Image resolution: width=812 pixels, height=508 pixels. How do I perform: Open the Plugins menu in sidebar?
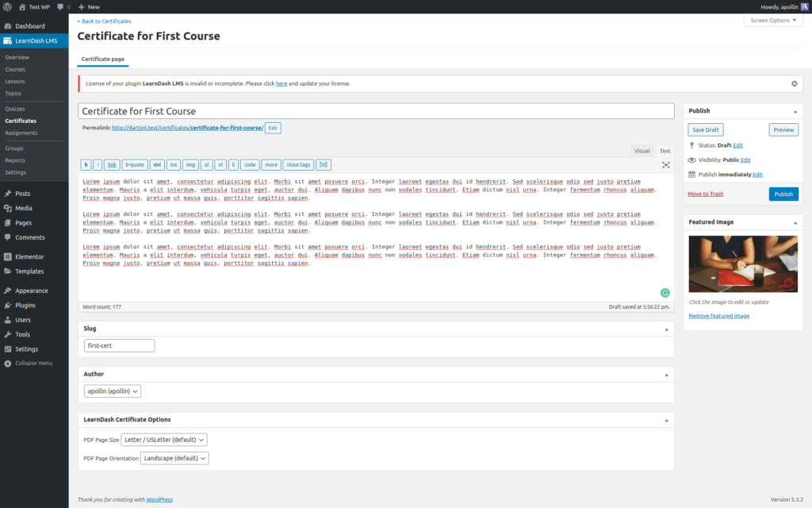click(x=25, y=305)
